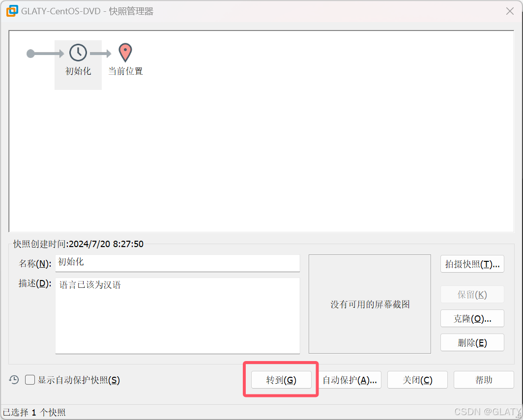Focus the 描述 description text area
523x420 pixels.
[x=177, y=316]
